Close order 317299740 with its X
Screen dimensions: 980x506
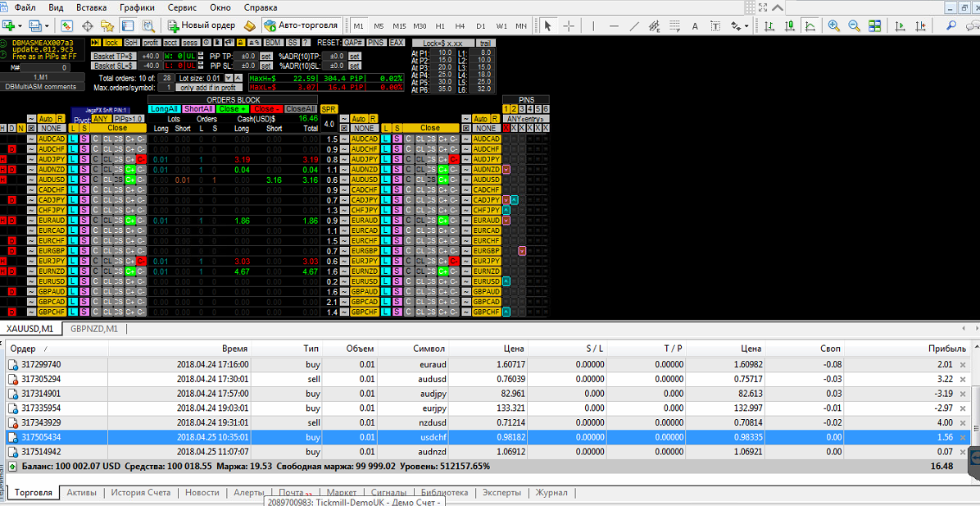pos(963,364)
